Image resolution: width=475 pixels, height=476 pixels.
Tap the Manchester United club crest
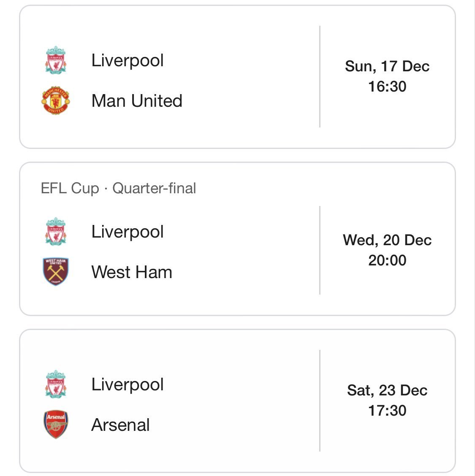tap(56, 101)
